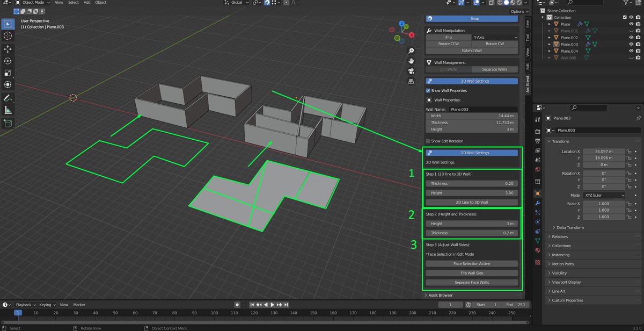
Task: Click the Rotate CCW button
Action: (x=449, y=44)
